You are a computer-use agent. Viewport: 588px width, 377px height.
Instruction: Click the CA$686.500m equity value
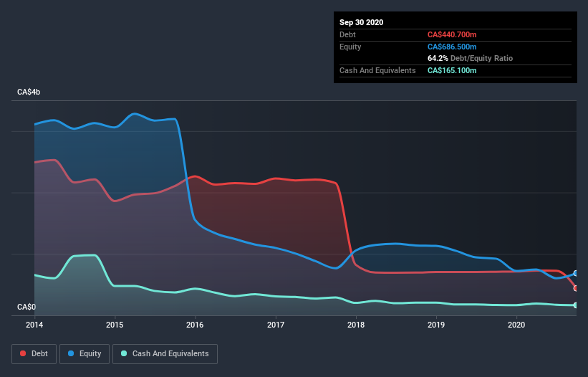452,47
